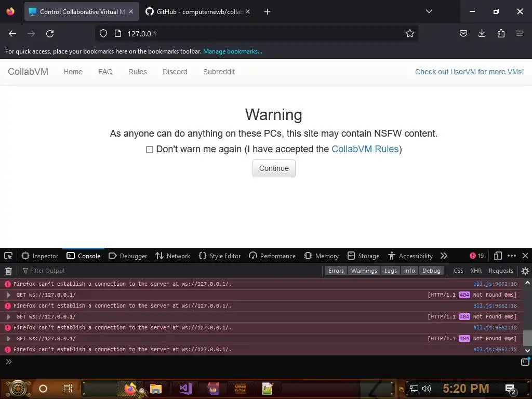The image size is (532, 399).
Task: Open the Debugger devtools tab
Action: 128,256
